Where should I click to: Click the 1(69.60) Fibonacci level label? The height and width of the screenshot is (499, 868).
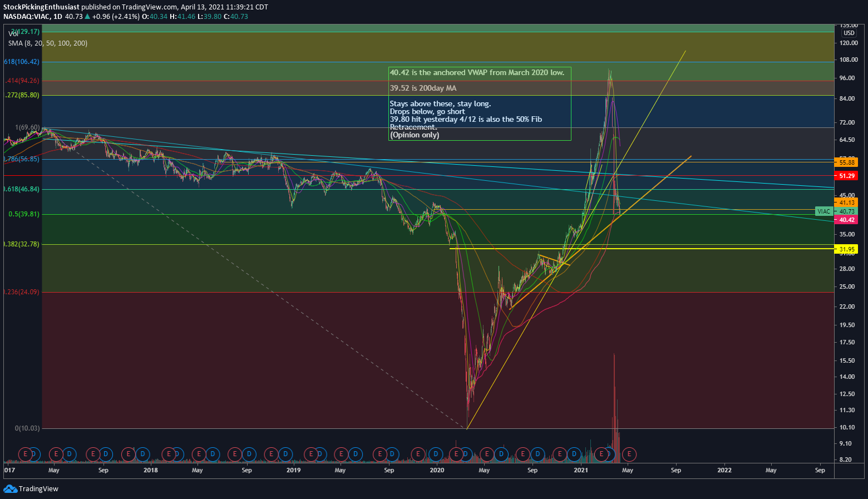(x=27, y=127)
